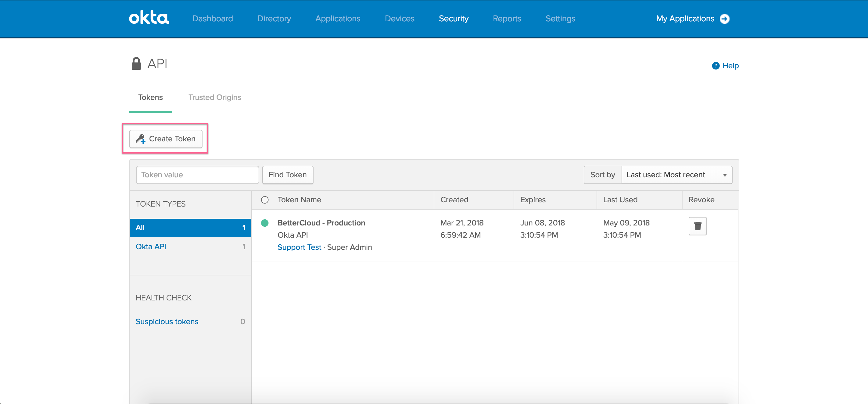Click the Sort by label
This screenshot has width=868, height=404.
(x=602, y=175)
